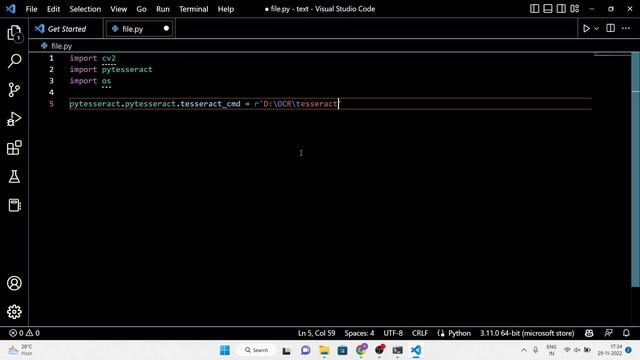Open the Source Control view
This screenshot has height=360, width=640.
pyautogui.click(x=14, y=90)
